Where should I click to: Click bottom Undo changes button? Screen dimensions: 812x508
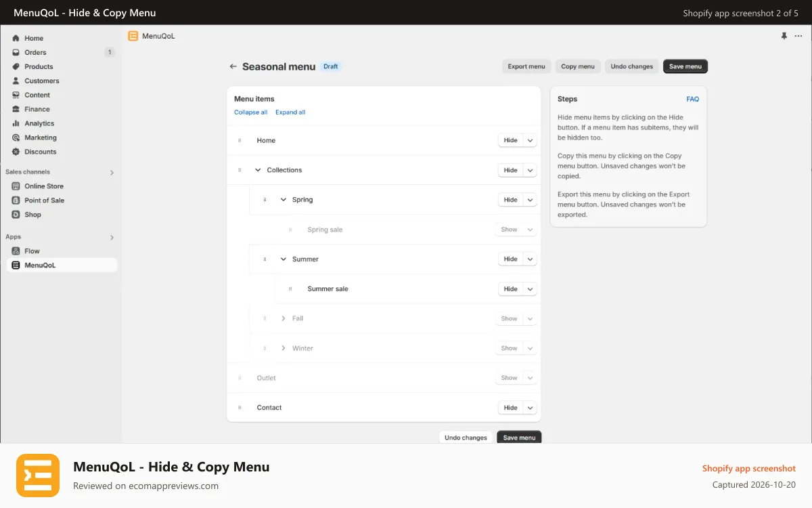coord(466,438)
